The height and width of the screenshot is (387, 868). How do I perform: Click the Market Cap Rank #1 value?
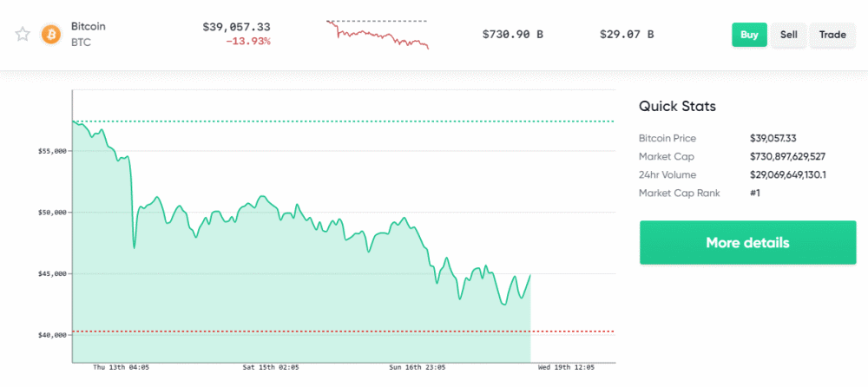754,193
